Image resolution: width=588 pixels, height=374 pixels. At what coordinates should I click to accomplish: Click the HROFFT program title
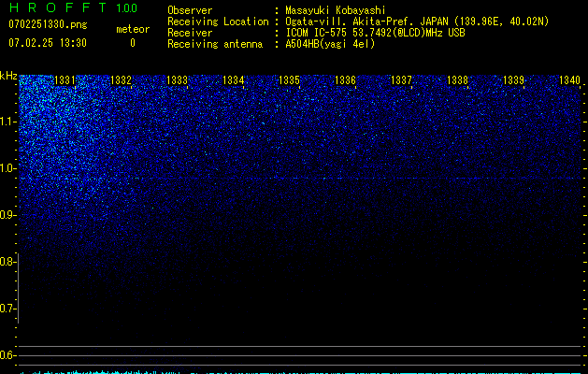coord(58,7)
